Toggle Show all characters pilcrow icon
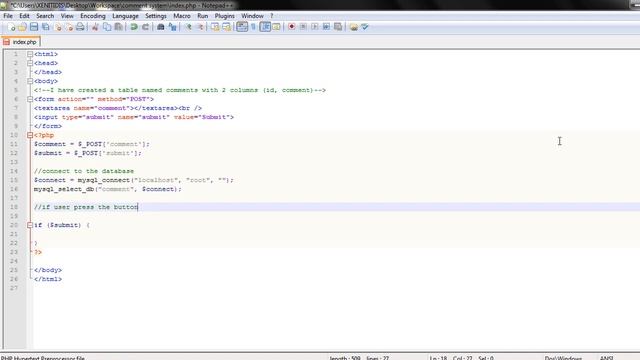The height and width of the screenshot is (360, 640). coord(253,27)
